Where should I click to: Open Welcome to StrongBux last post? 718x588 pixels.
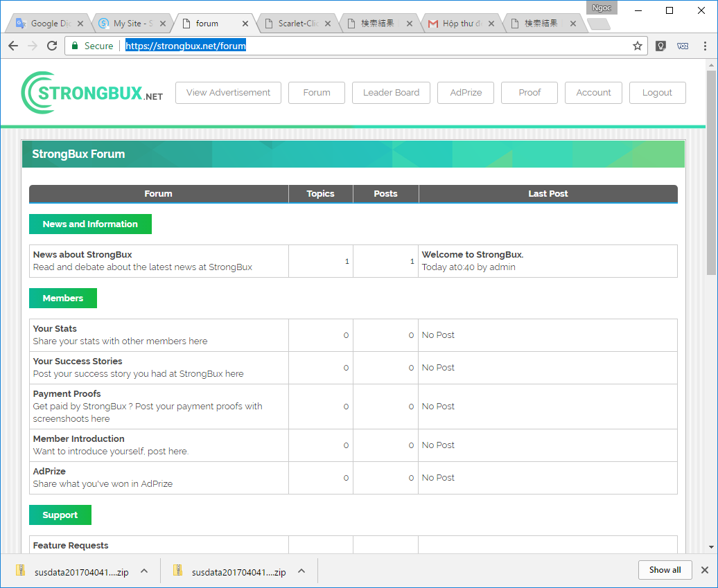pos(473,254)
